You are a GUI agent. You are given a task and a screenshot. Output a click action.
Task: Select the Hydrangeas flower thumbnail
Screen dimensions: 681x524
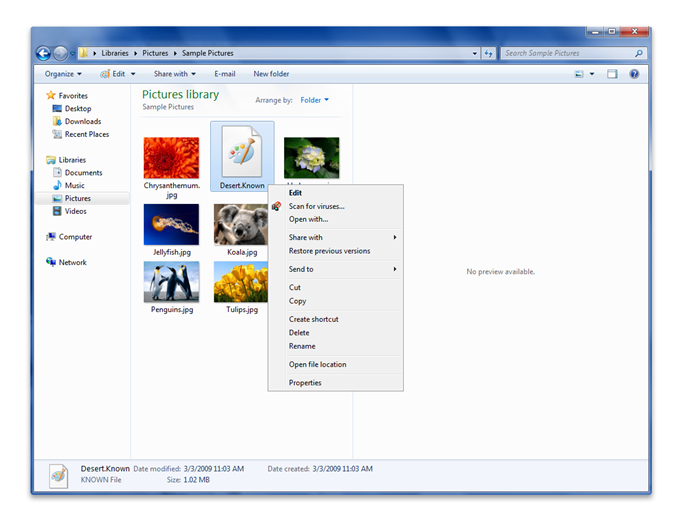[311, 158]
